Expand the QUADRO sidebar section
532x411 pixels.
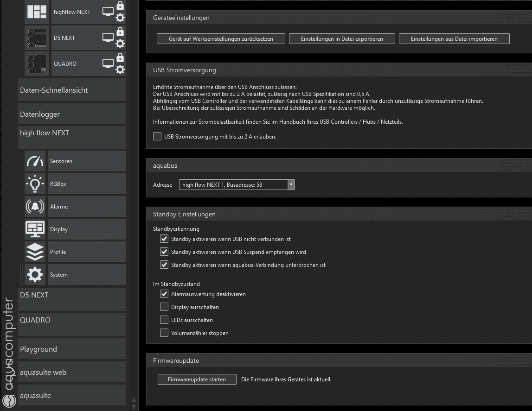72,325
